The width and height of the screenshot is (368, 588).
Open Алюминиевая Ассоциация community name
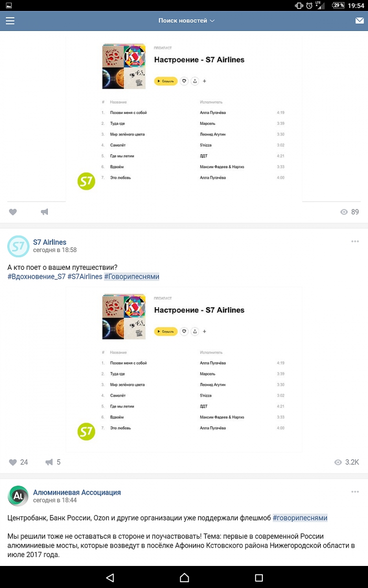(x=77, y=492)
